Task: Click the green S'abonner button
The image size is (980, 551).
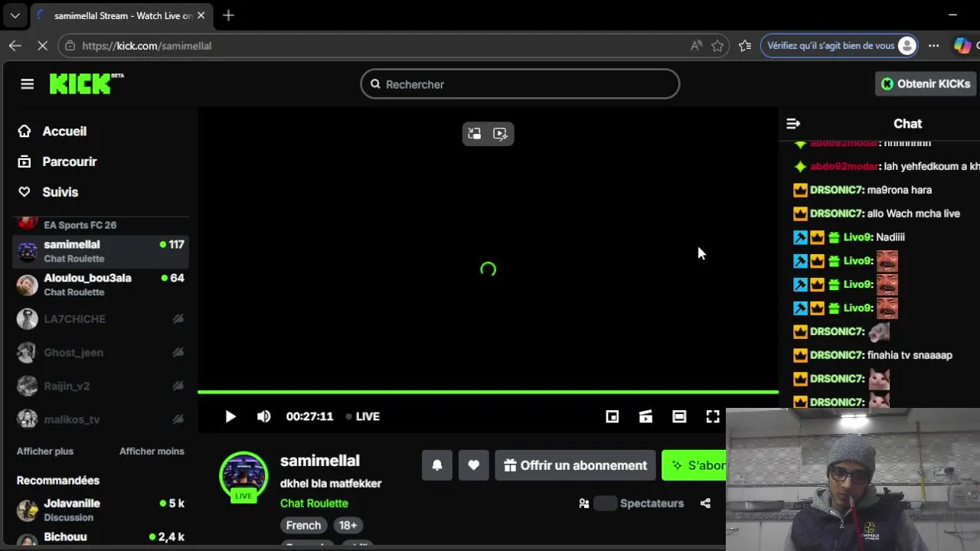Action: [x=694, y=465]
